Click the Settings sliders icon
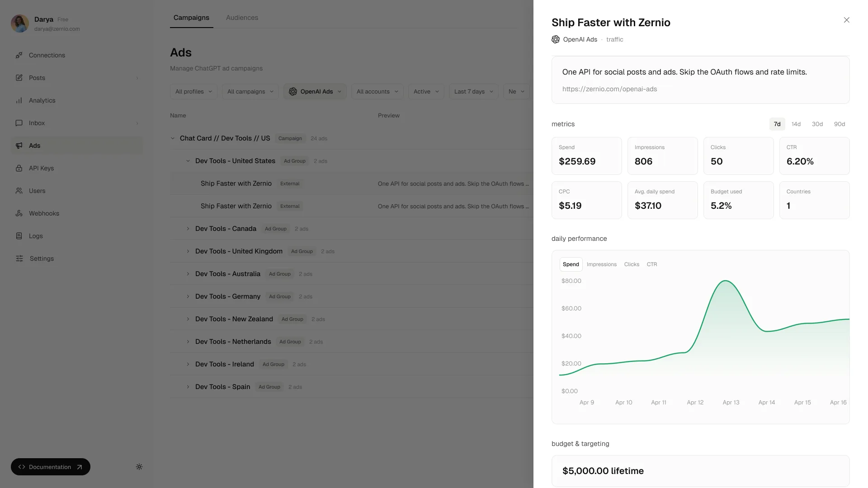Screen dimensions: 868x488 pos(19,258)
